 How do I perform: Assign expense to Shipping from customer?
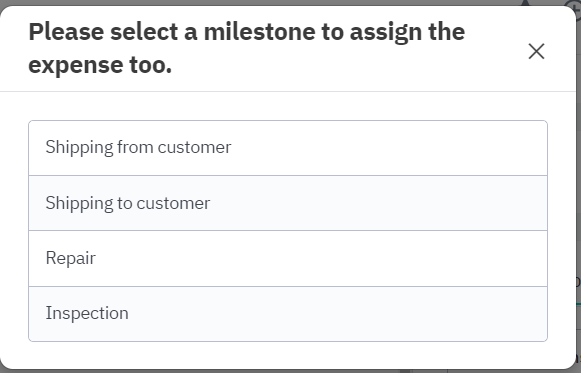click(288, 148)
